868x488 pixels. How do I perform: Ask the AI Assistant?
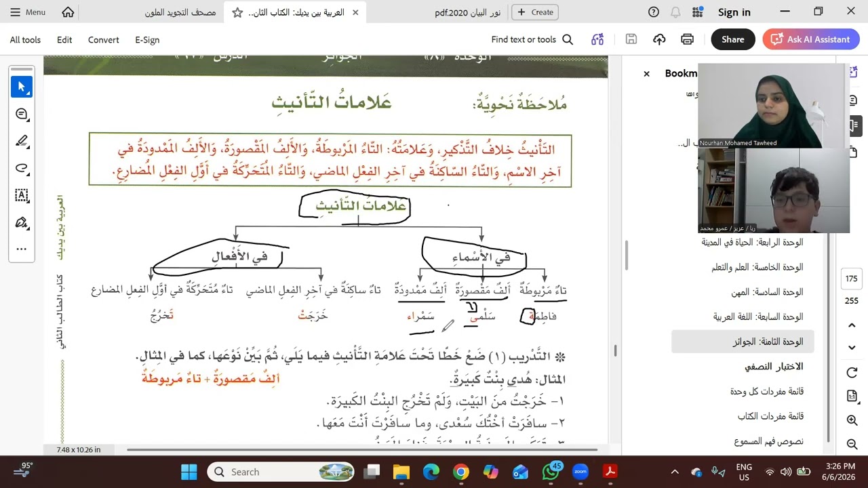point(811,39)
